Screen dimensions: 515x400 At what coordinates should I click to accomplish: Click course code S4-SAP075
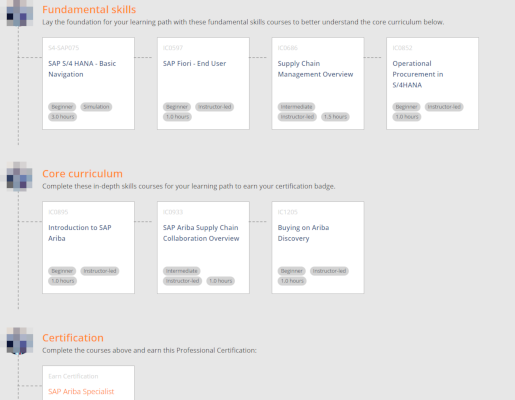pos(63,48)
